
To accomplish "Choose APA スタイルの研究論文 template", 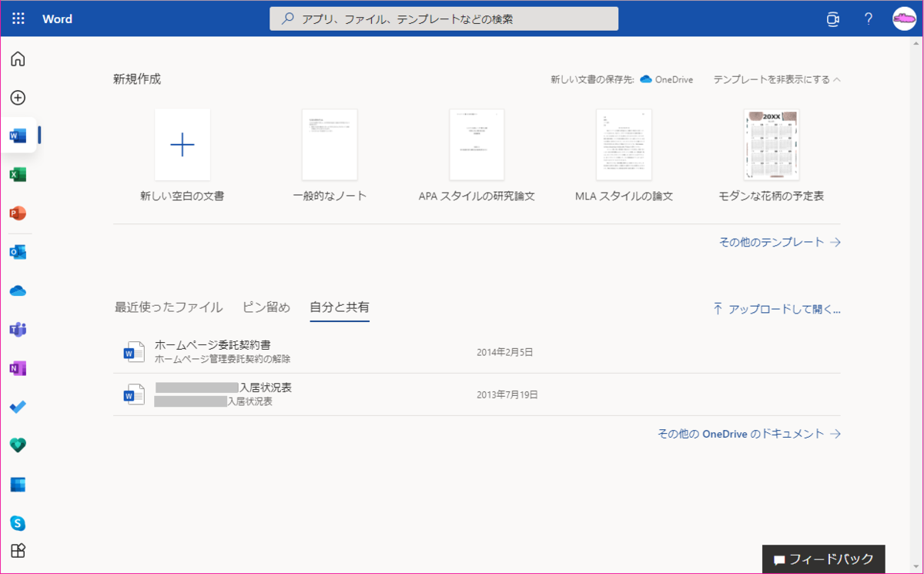I will (x=477, y=156).
